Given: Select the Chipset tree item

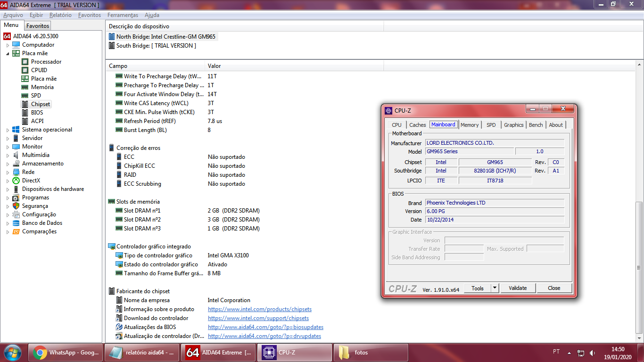Looking at the screenshot, I should [x=41, y=104].
